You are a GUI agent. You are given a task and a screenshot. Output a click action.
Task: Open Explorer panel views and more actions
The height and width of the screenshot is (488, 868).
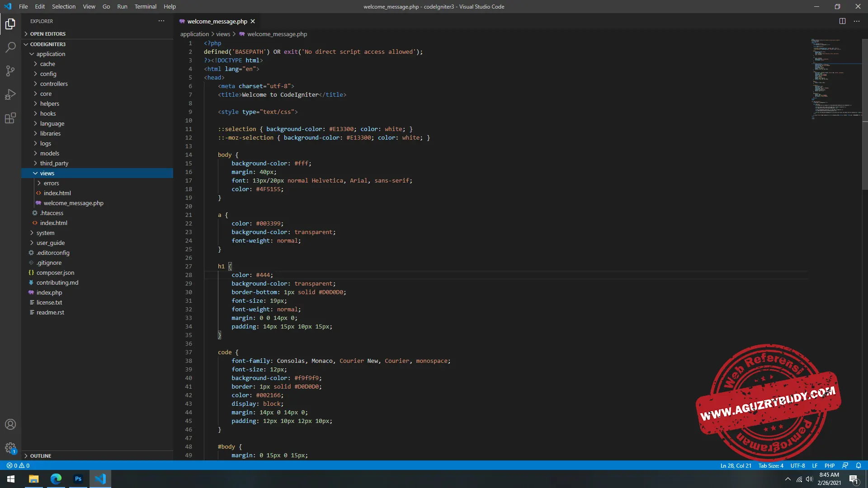[x=161, y=21]
